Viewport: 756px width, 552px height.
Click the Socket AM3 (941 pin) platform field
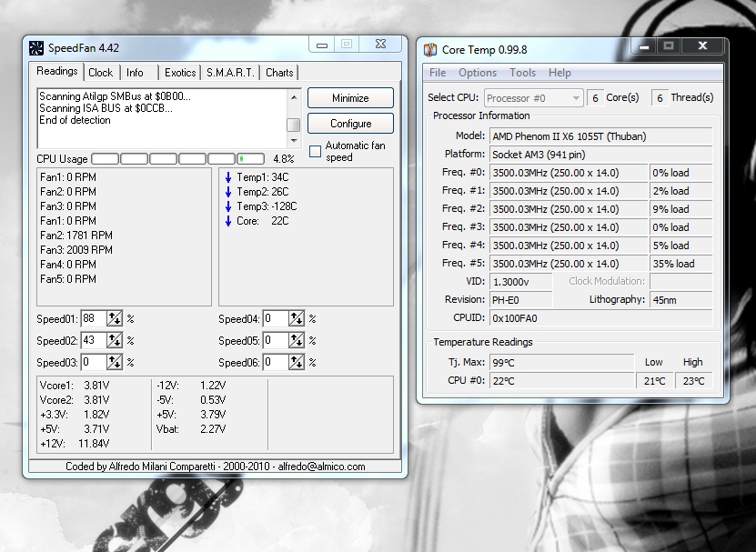tap(600, 155)
